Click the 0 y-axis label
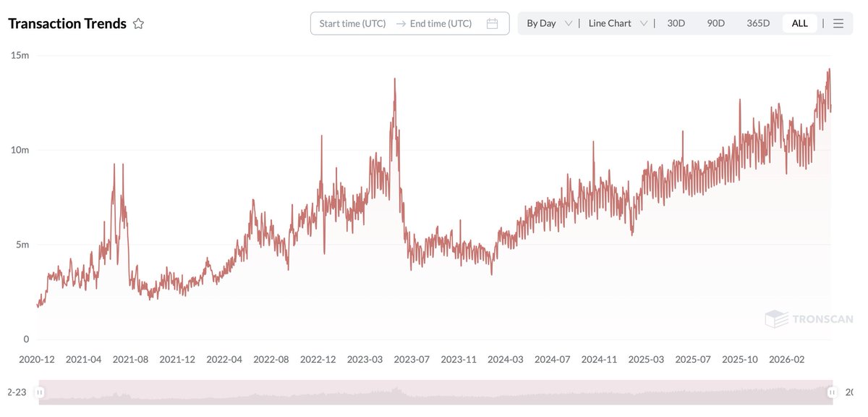 (26, 339)
